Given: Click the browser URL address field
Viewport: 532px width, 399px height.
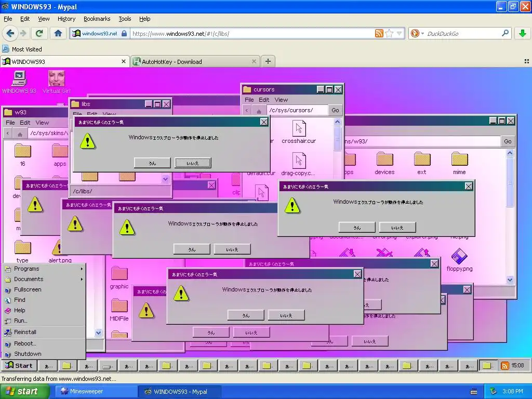Looking at the screenshot, I should 253,33.
